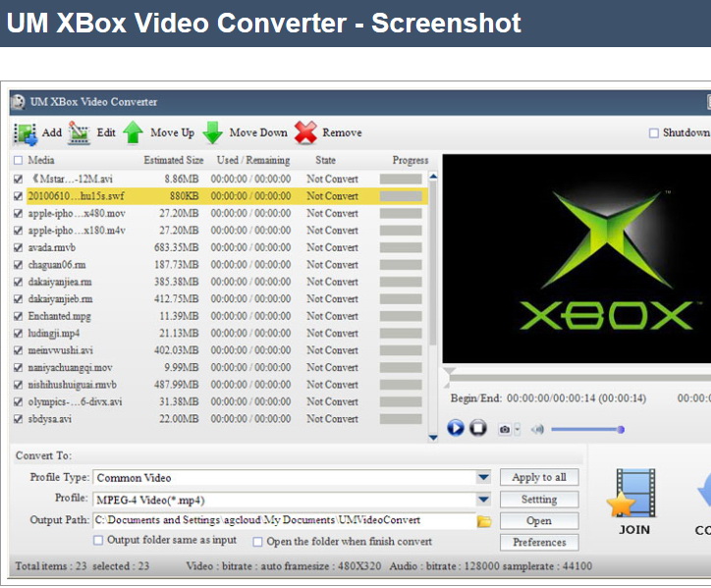
Task: Select the meinvwushi.avi file
Action: point(60,350)
